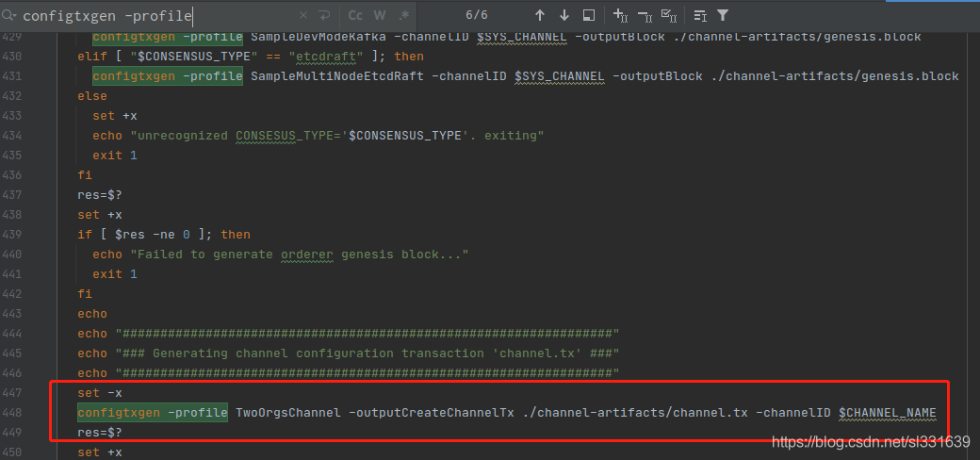Click highlighted configtxgen on line 431

(134, 76)
